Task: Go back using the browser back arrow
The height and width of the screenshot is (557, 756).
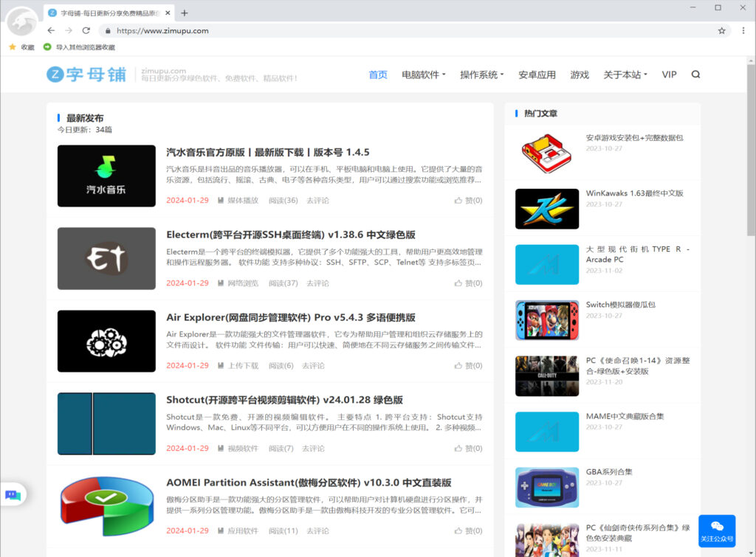Action: 51,30
